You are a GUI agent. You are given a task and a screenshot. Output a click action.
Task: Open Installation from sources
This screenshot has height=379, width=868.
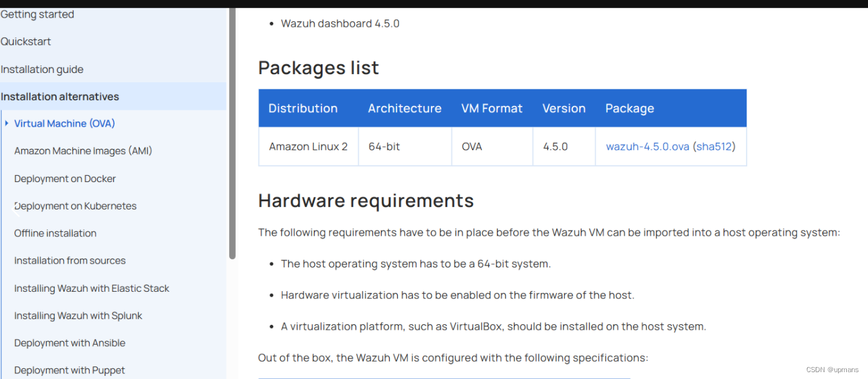tap(70, 261)
